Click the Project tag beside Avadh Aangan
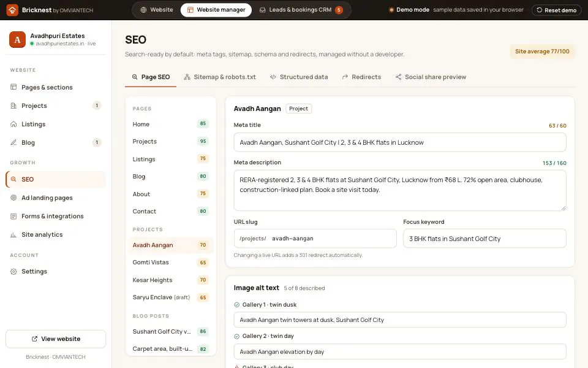This screenshot has height=368, width=588. pyautogui.click(x=298, y=109)
